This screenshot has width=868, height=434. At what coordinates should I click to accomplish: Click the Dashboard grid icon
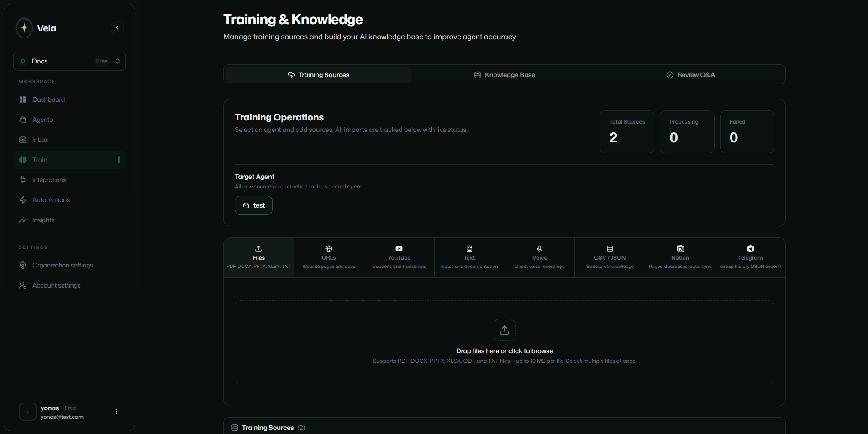tap(23, 99)
